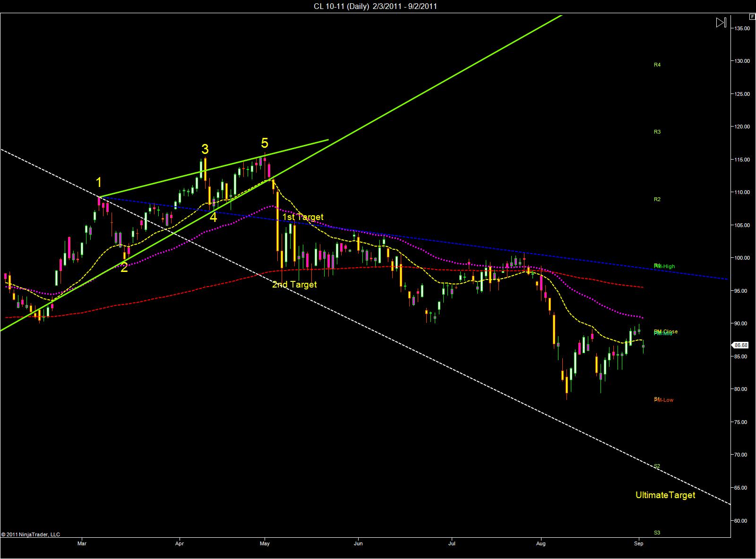Click the Sep label on time axis

click(639, 543)
